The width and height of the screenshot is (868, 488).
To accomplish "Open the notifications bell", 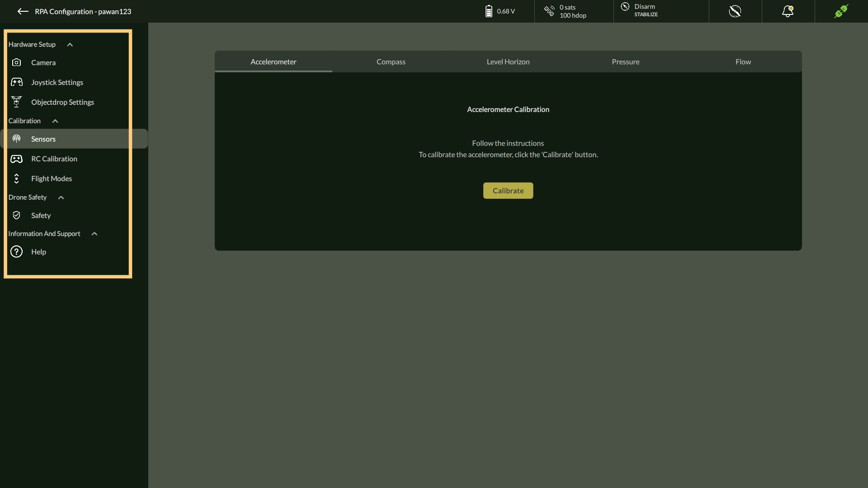I will point(788,11).
